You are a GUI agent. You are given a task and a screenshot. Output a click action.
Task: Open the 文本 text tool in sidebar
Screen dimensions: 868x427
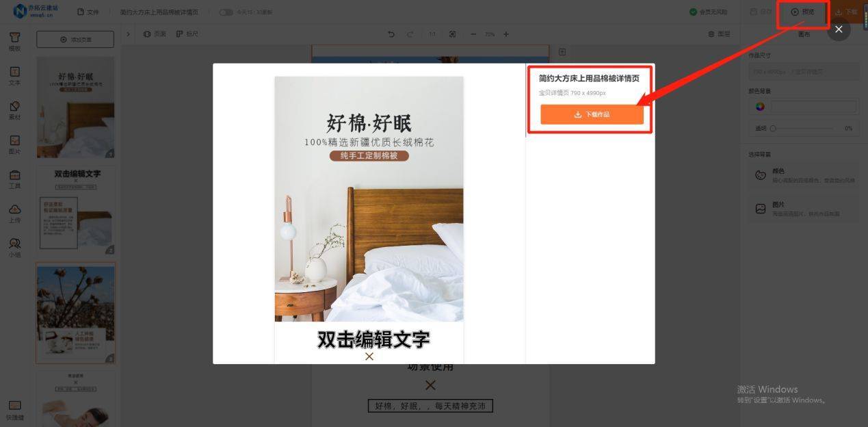click(x=14, y=76)
